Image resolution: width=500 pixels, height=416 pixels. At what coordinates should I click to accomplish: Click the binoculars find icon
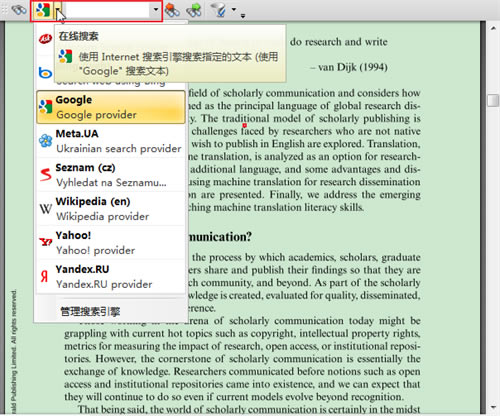point(19,10)
